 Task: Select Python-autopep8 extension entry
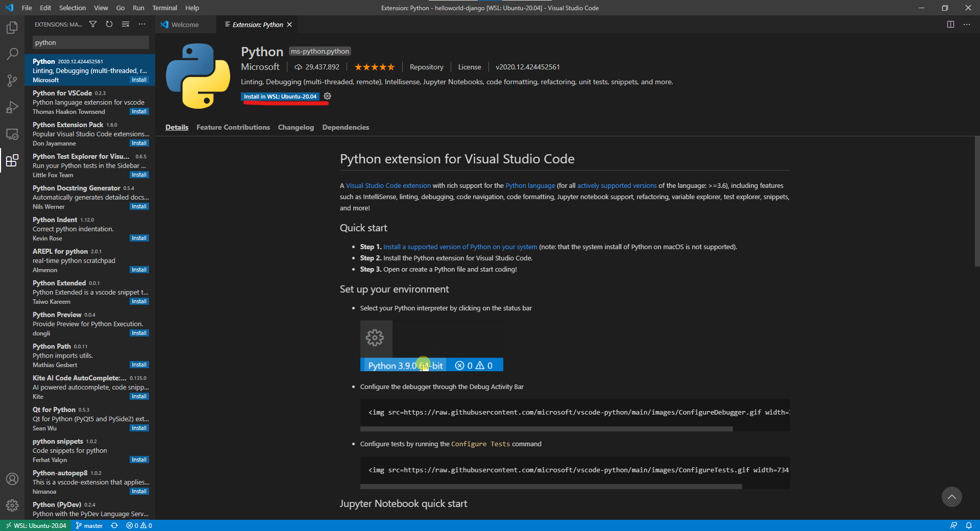click(90, 481)
